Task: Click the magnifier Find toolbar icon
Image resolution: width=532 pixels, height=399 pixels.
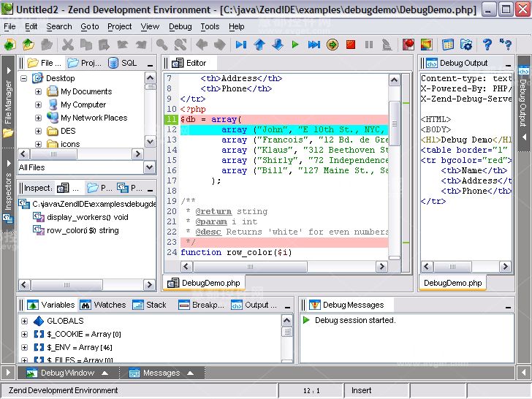Action: (x=161, y=45)
